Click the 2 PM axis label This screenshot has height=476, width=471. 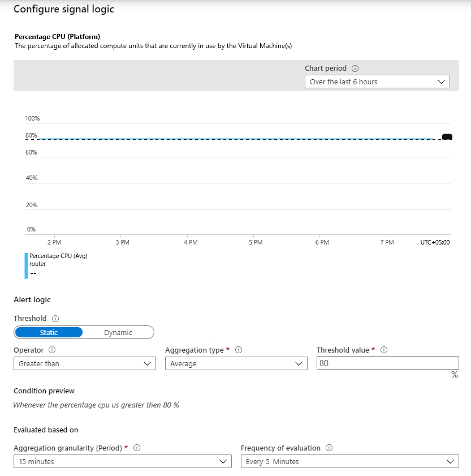point(54,242)
